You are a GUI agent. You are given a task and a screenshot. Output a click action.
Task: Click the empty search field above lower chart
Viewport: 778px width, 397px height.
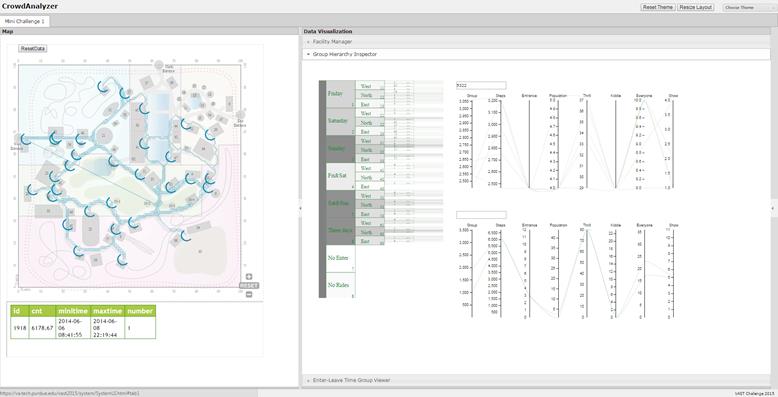point(481,215)
